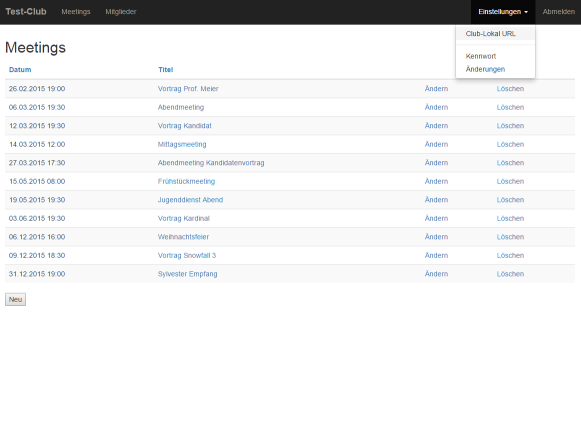Click Abmelden to log out
This screenshot has height=440, width=581.
559,12
